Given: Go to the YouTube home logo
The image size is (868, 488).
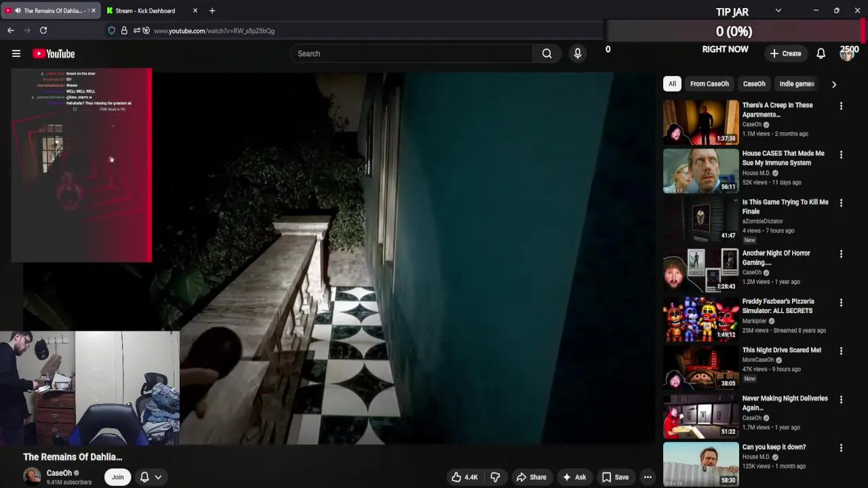Looking at the screenshot, I should click(x=54, y=54).
